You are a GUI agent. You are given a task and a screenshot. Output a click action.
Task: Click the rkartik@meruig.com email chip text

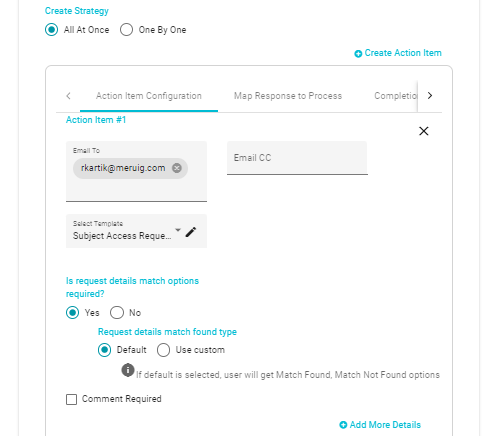coord(123,168)
